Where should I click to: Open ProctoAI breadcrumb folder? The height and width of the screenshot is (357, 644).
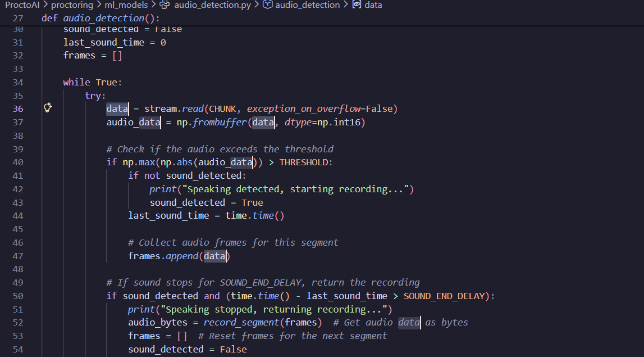[x=22, y=5]
